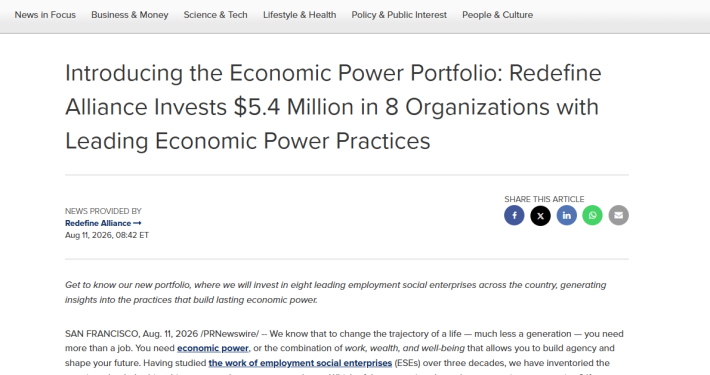The width and height of the screenshot is (710, 375).
Task: Send article through WhatsApp icon
Action: (x=592, y=215)
